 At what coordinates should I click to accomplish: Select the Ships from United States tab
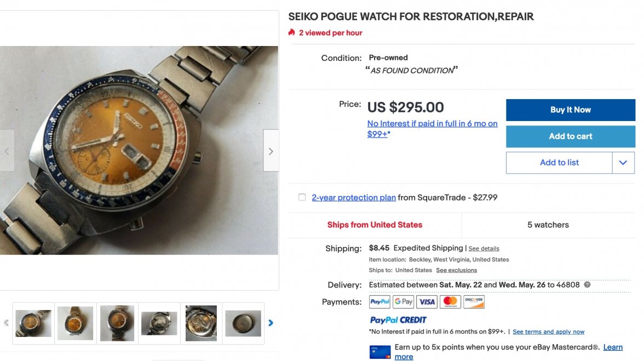point(375,225)
